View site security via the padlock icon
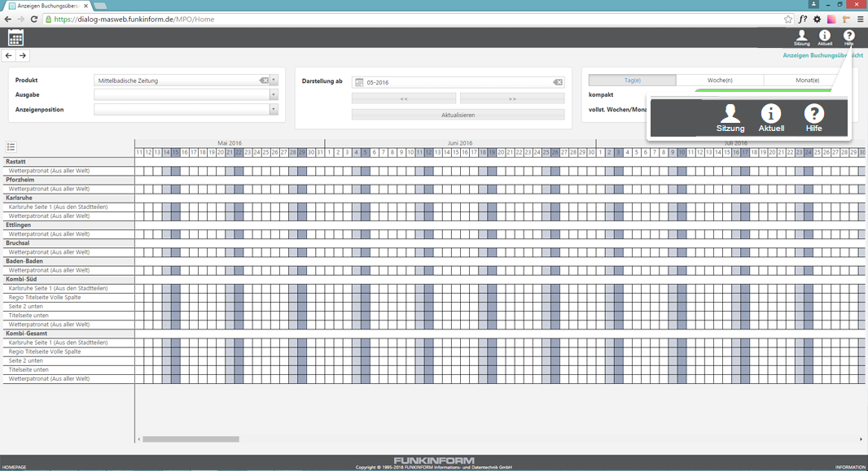This screenshot has height=471, width=868. tap(48, 19)
